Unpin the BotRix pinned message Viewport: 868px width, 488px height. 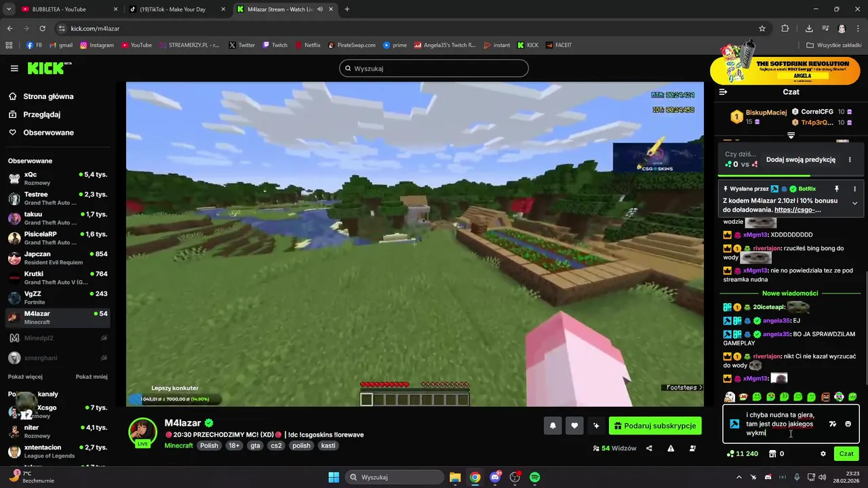836,188
